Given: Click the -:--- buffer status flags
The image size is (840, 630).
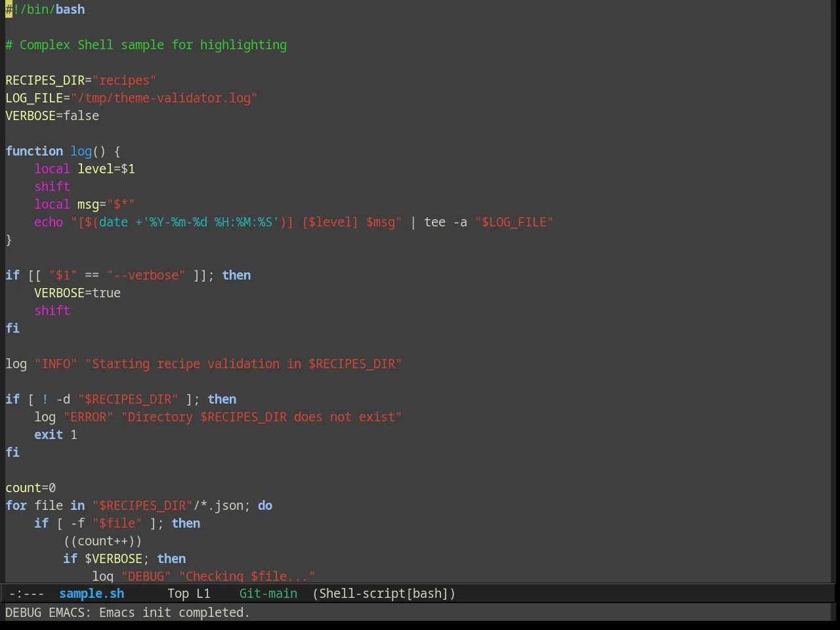Looking at the screenshot, I should click(x=27, y=593).
